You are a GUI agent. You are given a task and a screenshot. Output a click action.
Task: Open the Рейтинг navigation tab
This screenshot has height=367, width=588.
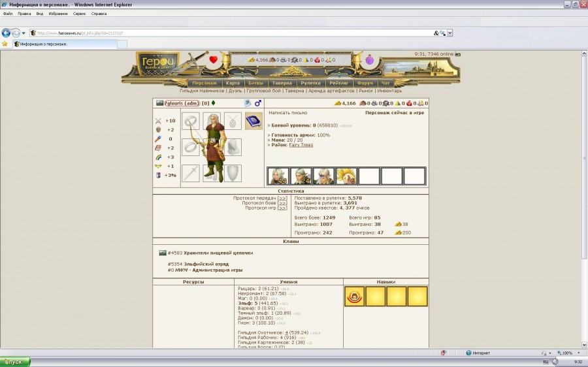tap(339, 83)
